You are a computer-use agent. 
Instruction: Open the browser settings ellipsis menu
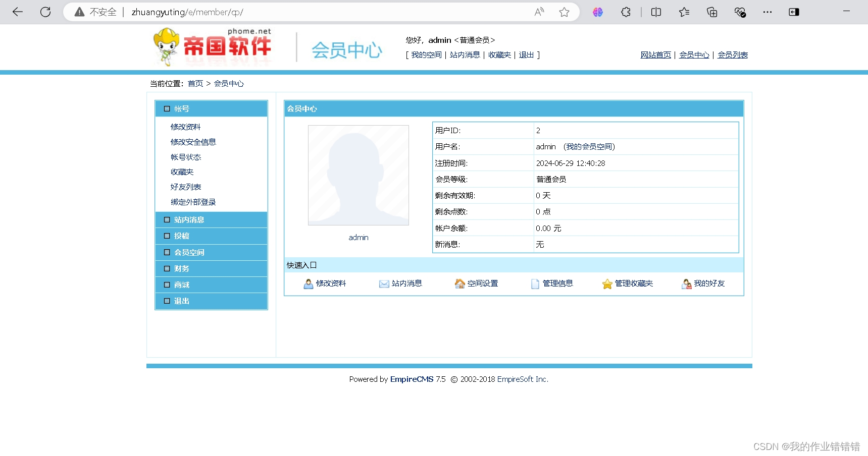768,12
